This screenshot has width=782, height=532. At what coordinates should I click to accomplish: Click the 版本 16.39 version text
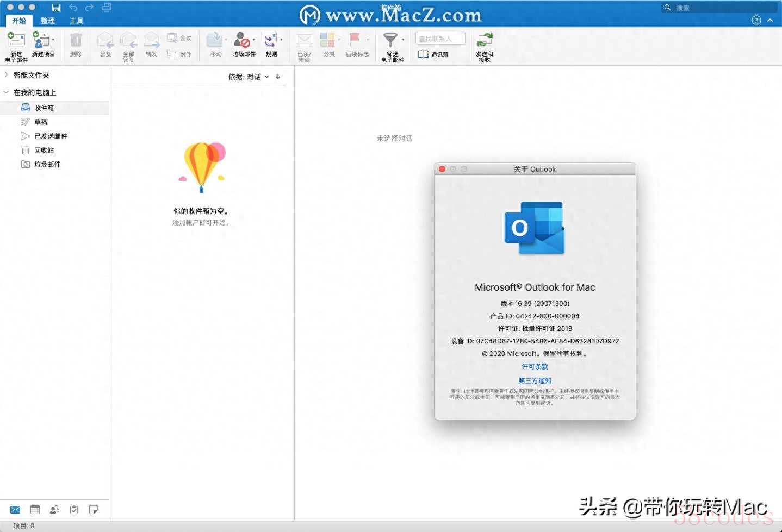pos(535,304)
